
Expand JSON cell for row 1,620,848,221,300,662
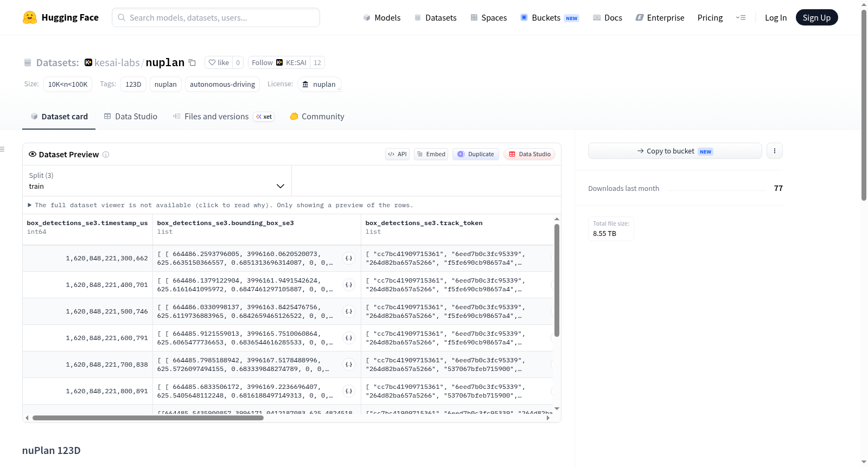click(x=349, y=258)
